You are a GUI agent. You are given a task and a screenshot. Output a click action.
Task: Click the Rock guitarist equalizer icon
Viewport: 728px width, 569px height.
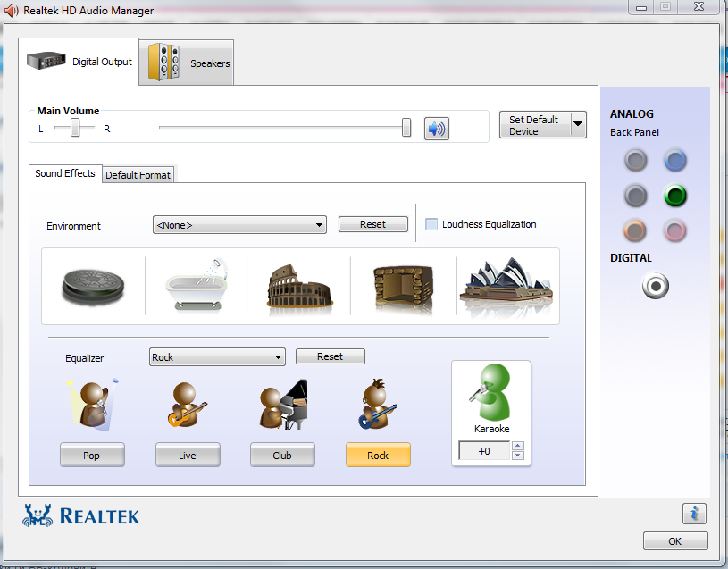click(x=378, y=405)
